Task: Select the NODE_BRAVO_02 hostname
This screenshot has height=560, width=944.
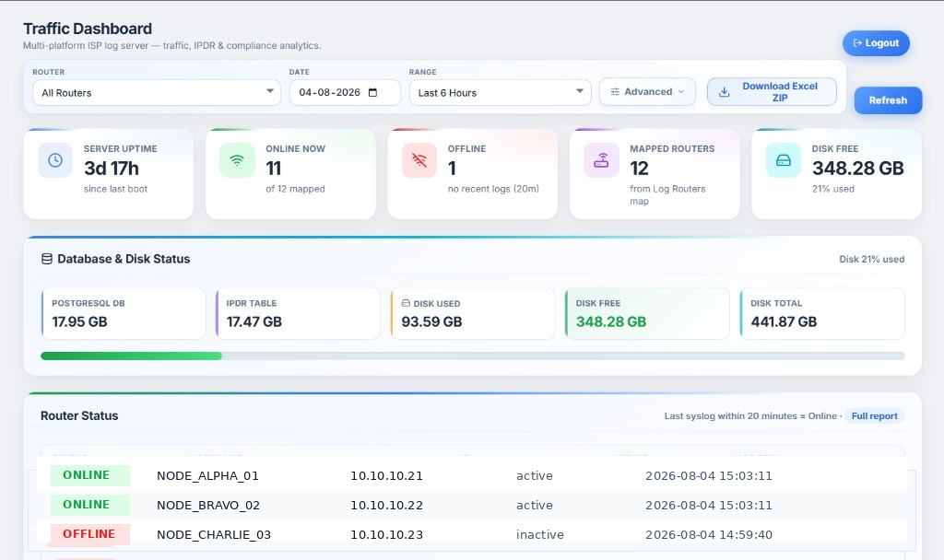Action: (x=208, y=506)
